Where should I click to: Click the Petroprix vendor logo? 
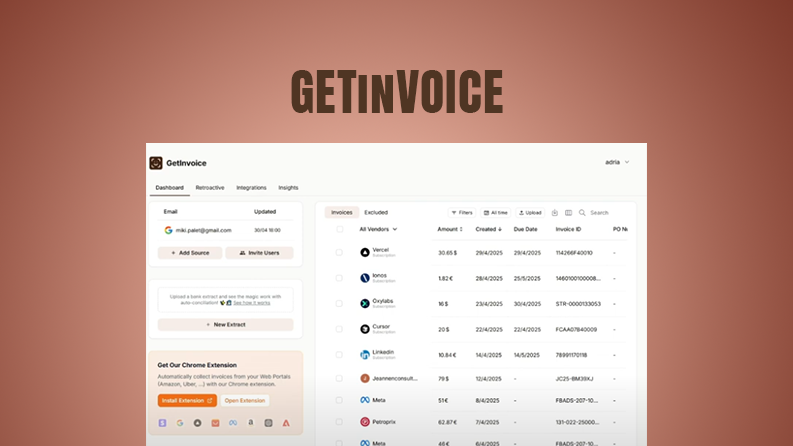[x=365, y=422]
